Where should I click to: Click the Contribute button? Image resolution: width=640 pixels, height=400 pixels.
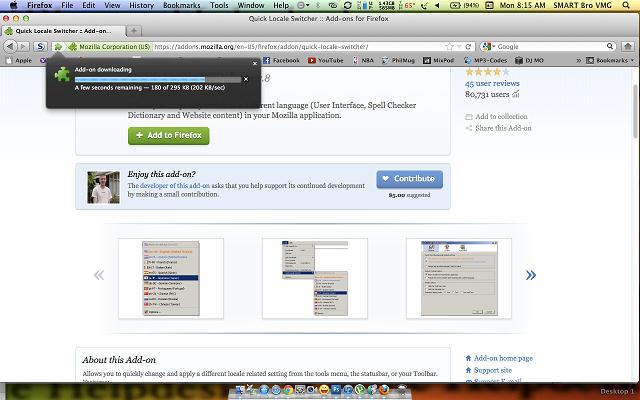[409, 179]
